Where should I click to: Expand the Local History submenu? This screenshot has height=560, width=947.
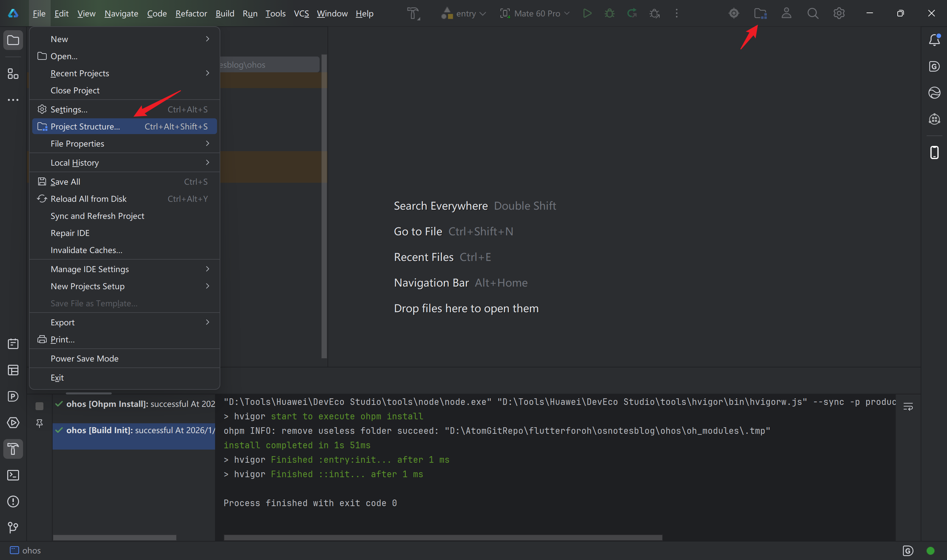[x=125, y=163]
